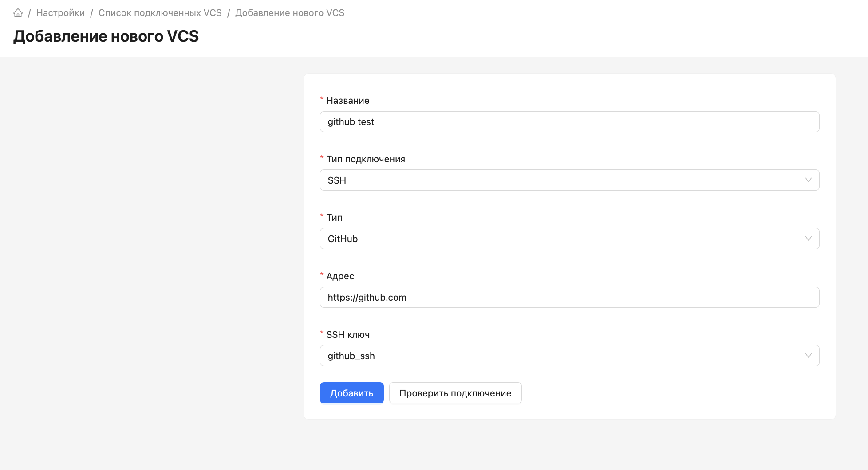Open the Тип dropdown showing GitHub

tap(569, 239)
